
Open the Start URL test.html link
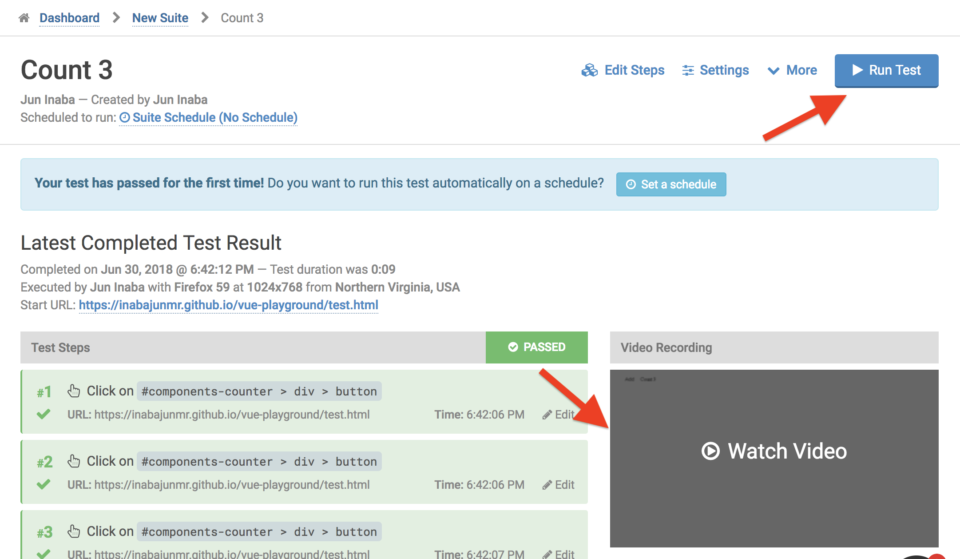coord(228,305)
